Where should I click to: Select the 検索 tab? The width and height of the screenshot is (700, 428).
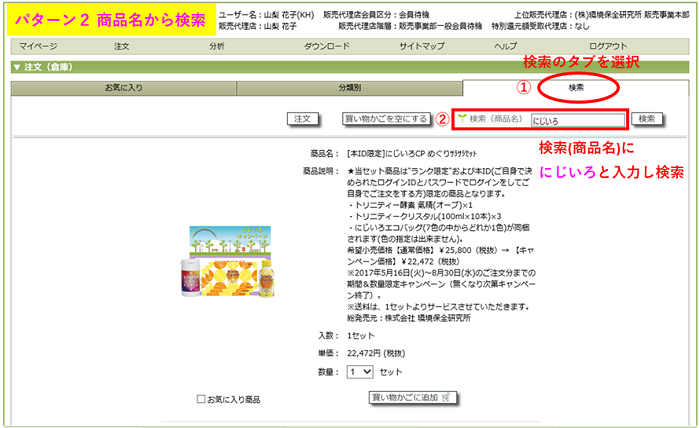pyautogui.click(x=576, y=88)
